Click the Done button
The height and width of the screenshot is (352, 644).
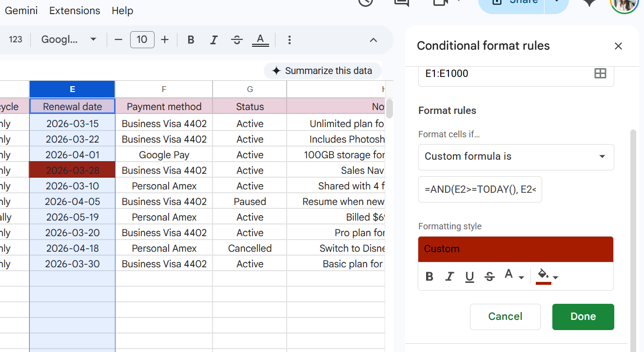coord(583,316)
